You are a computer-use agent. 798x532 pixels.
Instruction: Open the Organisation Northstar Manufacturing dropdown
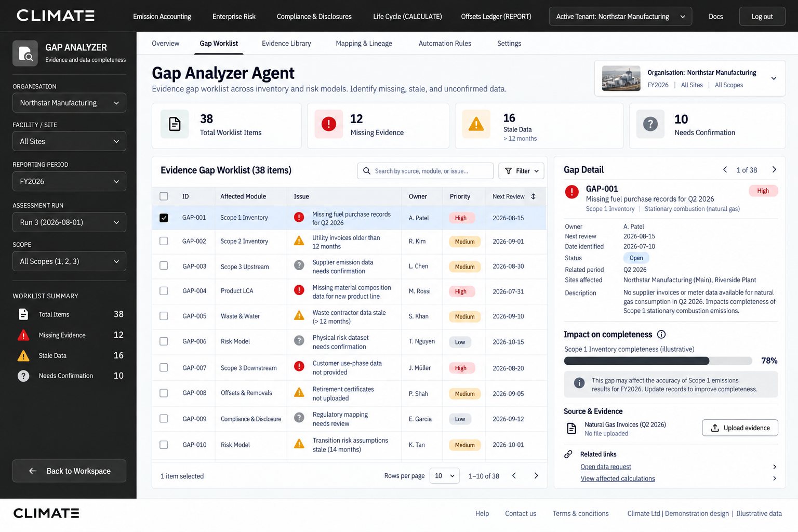69,103
